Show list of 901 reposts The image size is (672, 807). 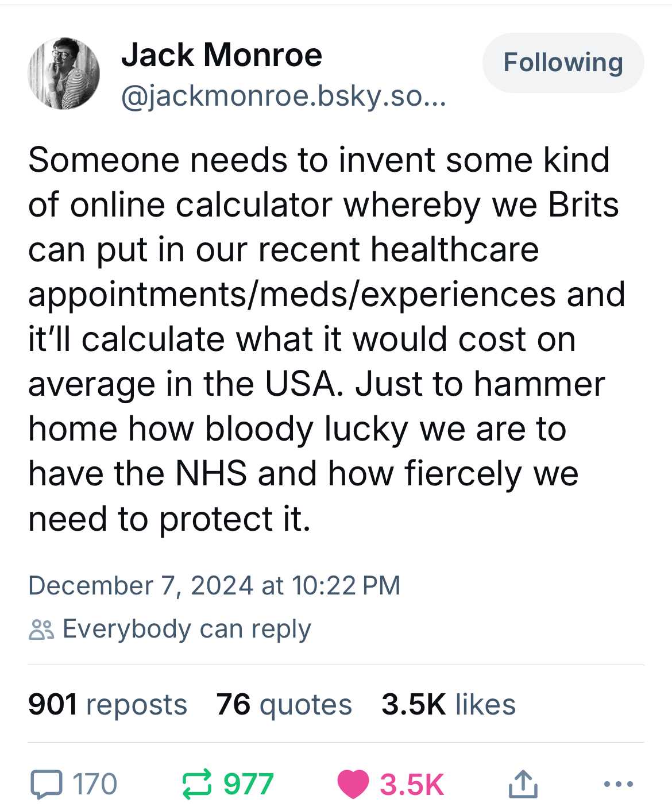click(x=107, y=704)
